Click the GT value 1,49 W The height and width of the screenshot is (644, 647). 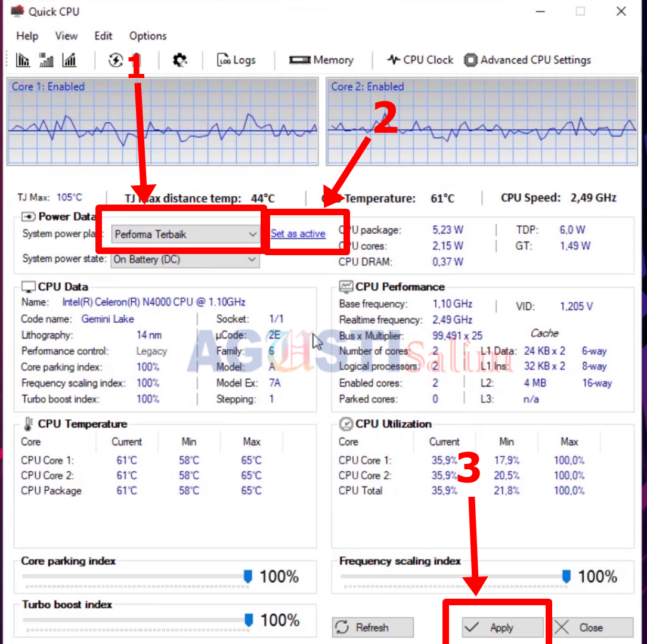tap(575, 246)
